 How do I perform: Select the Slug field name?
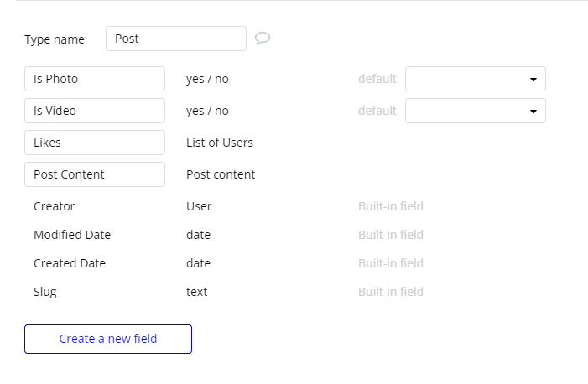pos(45,292)
